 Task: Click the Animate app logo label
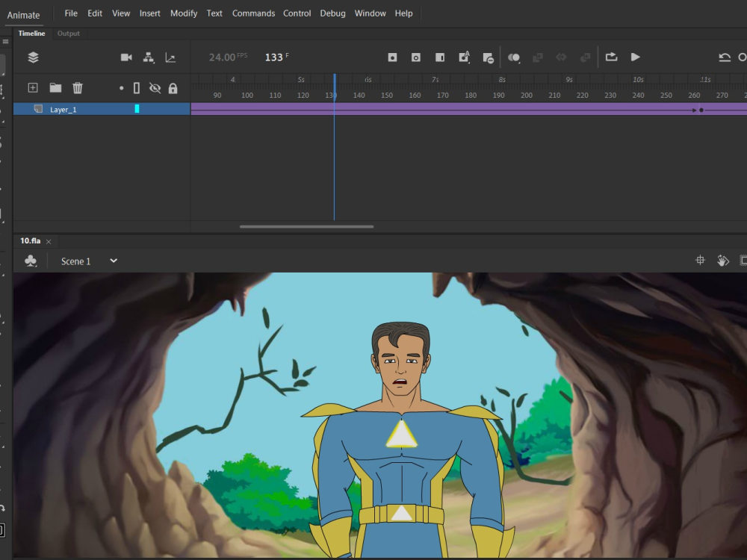23,15
